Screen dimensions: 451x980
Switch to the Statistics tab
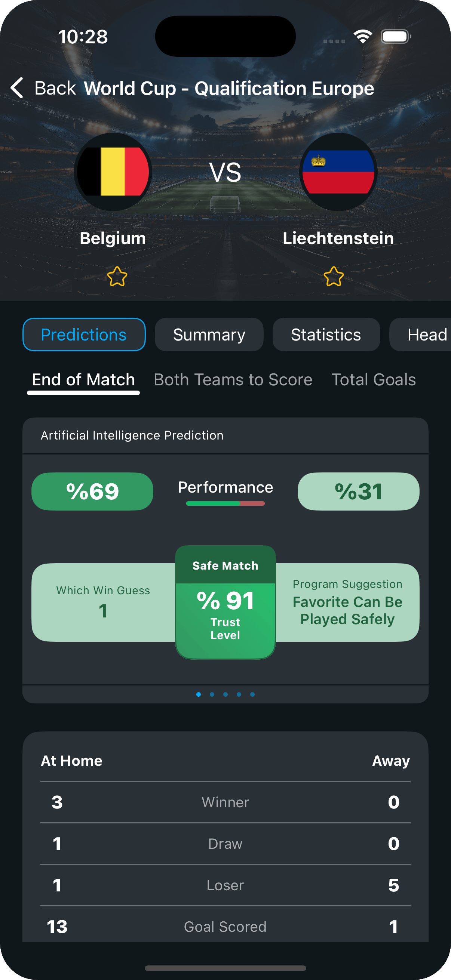326,335
